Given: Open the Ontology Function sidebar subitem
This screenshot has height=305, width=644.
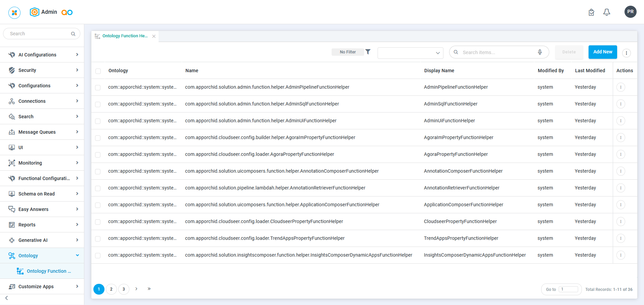Looking at the screenshot, I should (x=49, y=271).
